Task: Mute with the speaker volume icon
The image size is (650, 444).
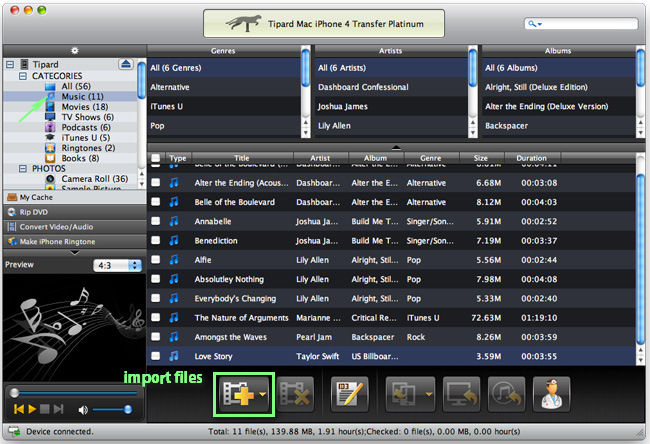Action: click(83, 410)
